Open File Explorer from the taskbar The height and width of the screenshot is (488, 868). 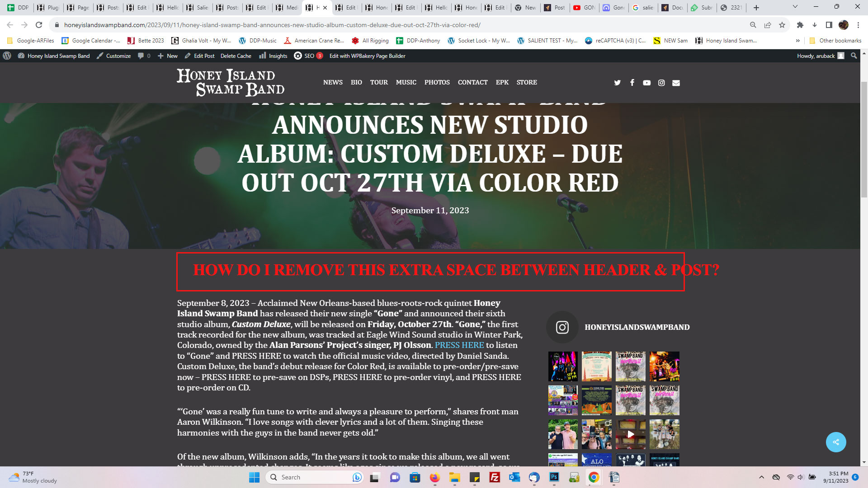point(454,477)
